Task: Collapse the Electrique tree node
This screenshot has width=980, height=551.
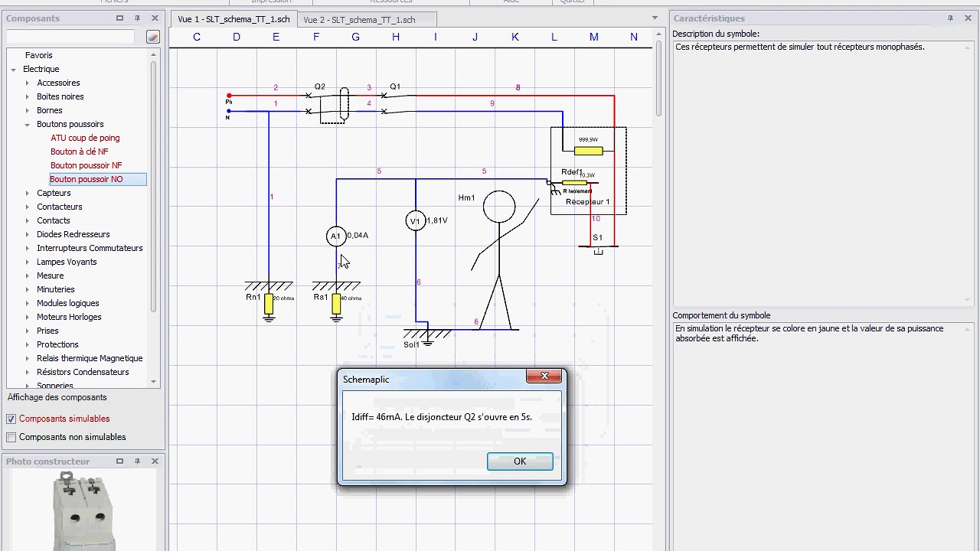Action: click(x=14, y=69)
